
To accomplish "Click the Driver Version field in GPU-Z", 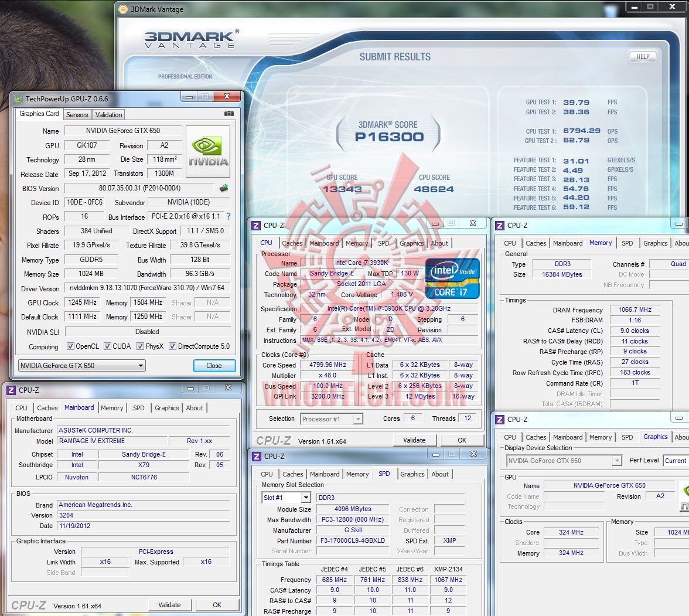I will [147, 288].
